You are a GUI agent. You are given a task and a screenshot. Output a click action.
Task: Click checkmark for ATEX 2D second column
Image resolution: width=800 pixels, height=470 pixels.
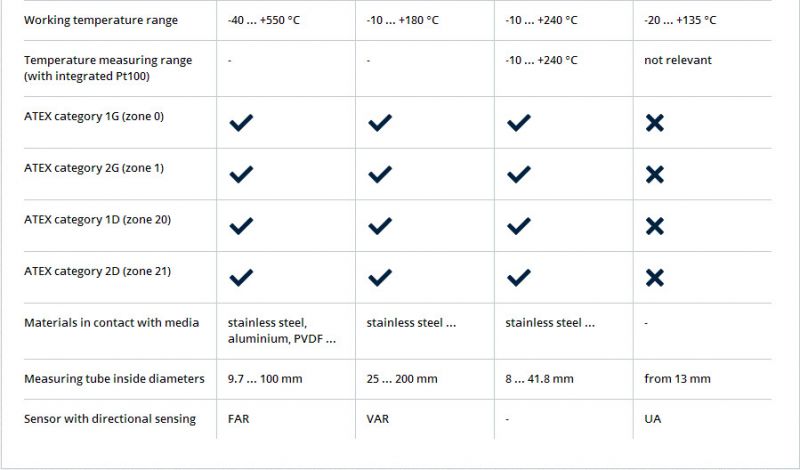click(x=380, y=277)
